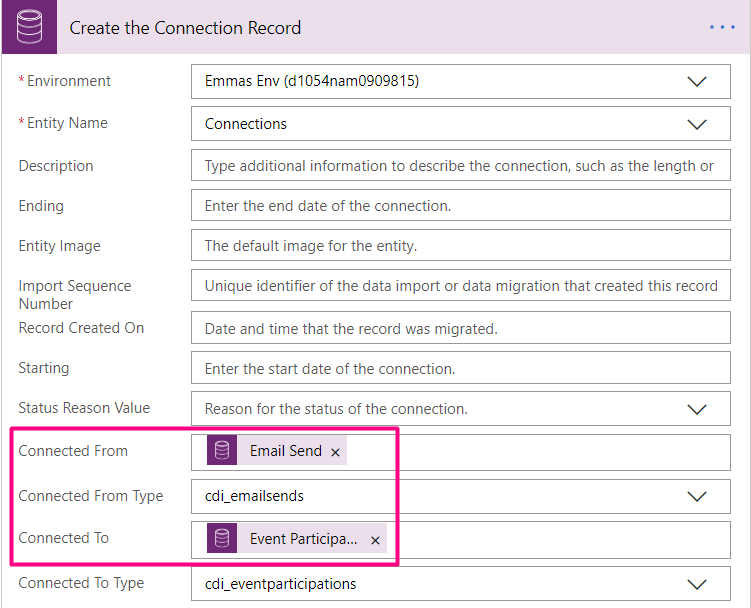Click the Email Send token database icon
Viewport: 751px width, 608px height.
tap(222, 451)
